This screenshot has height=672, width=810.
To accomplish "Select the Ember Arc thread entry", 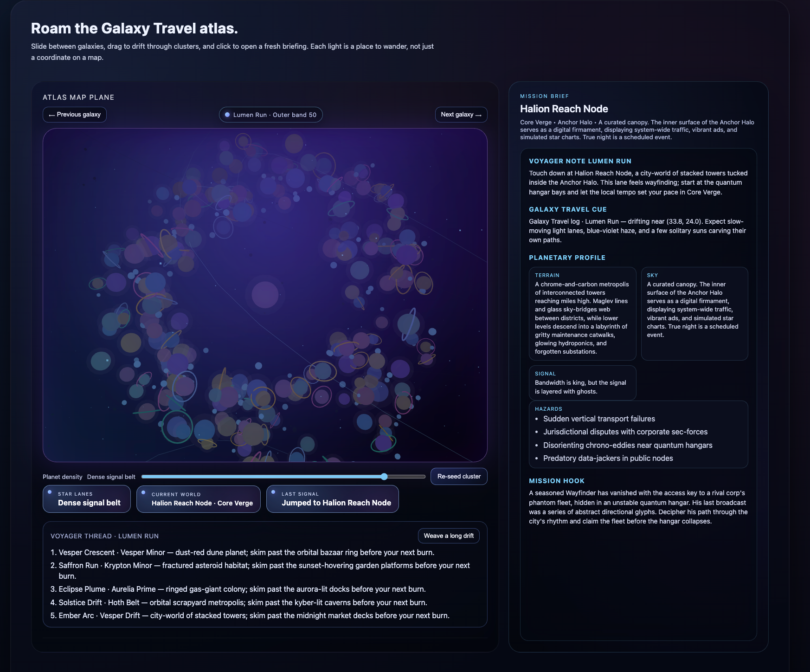I will (x=250, y=615).
